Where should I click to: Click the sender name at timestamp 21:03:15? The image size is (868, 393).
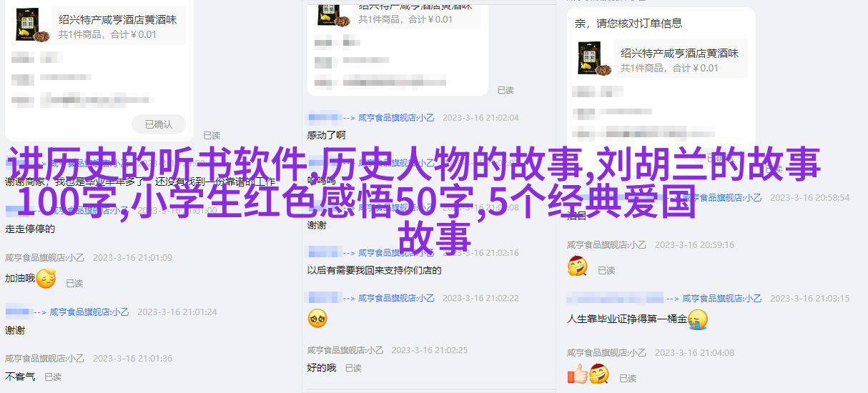[721, 299]
